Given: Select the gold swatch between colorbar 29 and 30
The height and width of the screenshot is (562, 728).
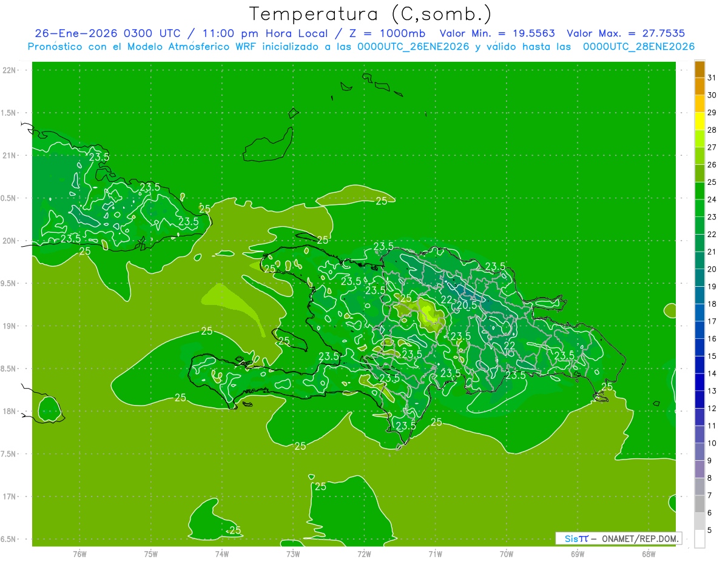Looking at the screenshot, I should 699,104.
